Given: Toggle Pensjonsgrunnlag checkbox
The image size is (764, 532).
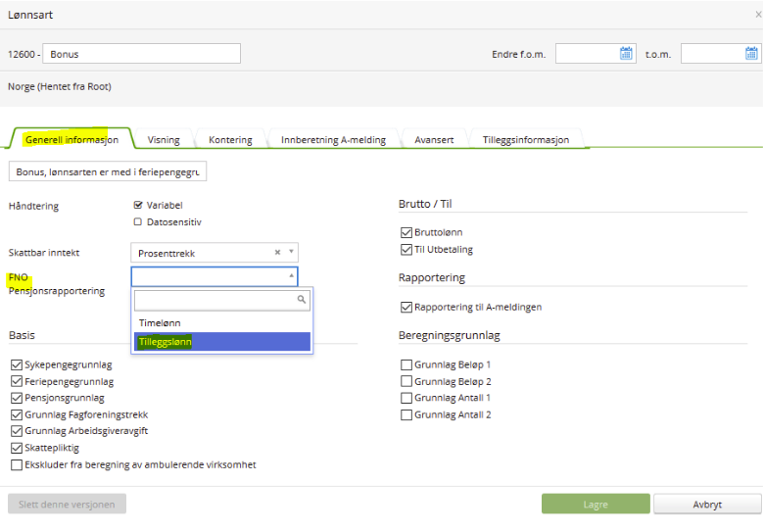Looking at the screenshot, I should pyautogui.click(x=17, y=398).
